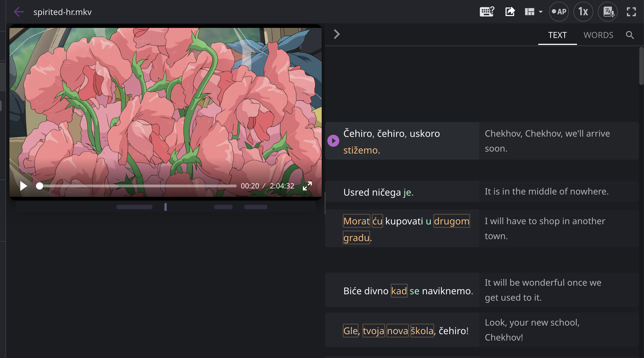
Task: Click the first subtitle segment on timeline
Action: 134,207
